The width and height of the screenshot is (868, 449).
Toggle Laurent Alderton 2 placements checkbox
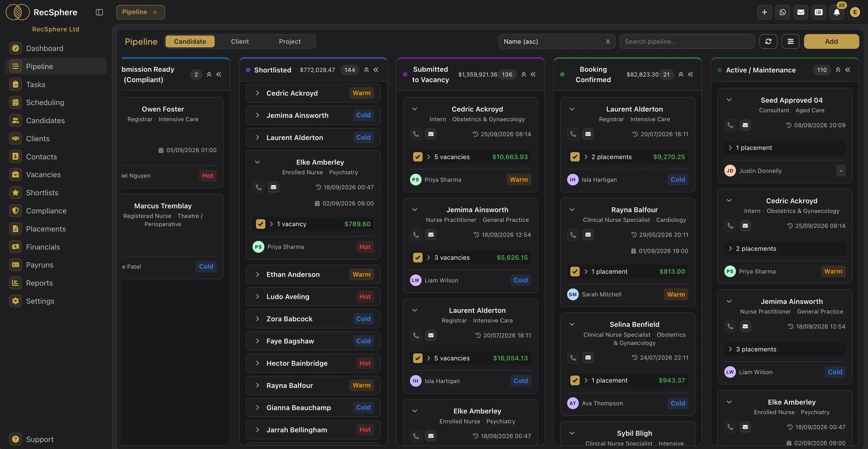[575, 157]
